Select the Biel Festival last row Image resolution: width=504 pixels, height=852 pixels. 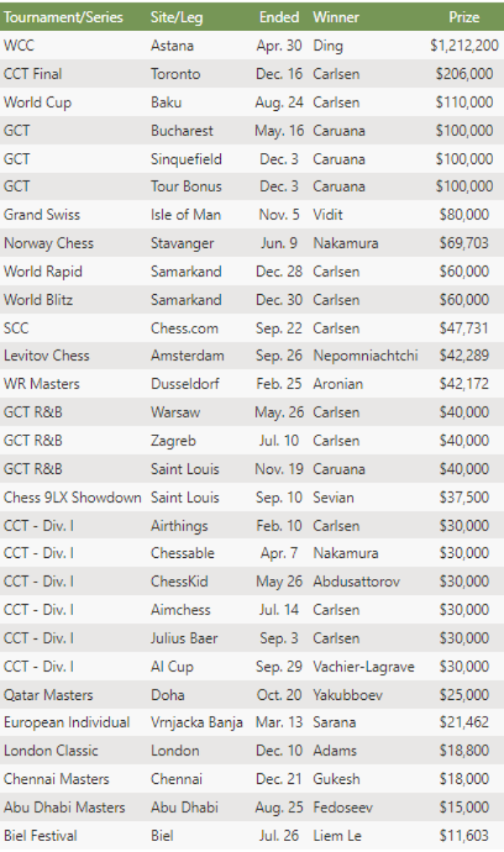pyautogui.click(x=252, y=835)
